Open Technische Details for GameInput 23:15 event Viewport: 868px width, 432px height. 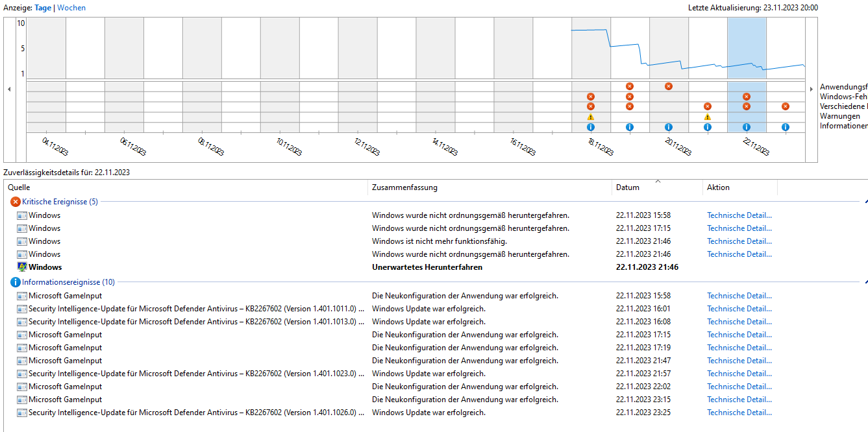coord(739,400)
